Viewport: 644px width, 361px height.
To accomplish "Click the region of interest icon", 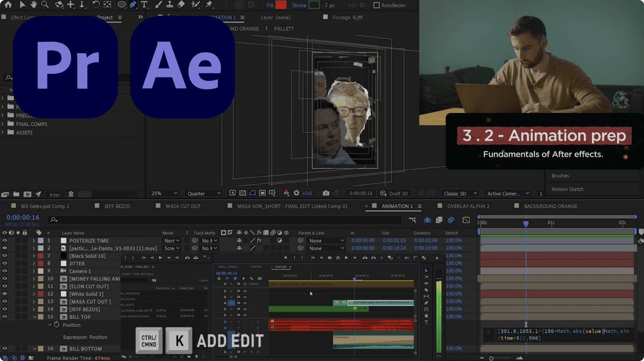I will [262, 193].
